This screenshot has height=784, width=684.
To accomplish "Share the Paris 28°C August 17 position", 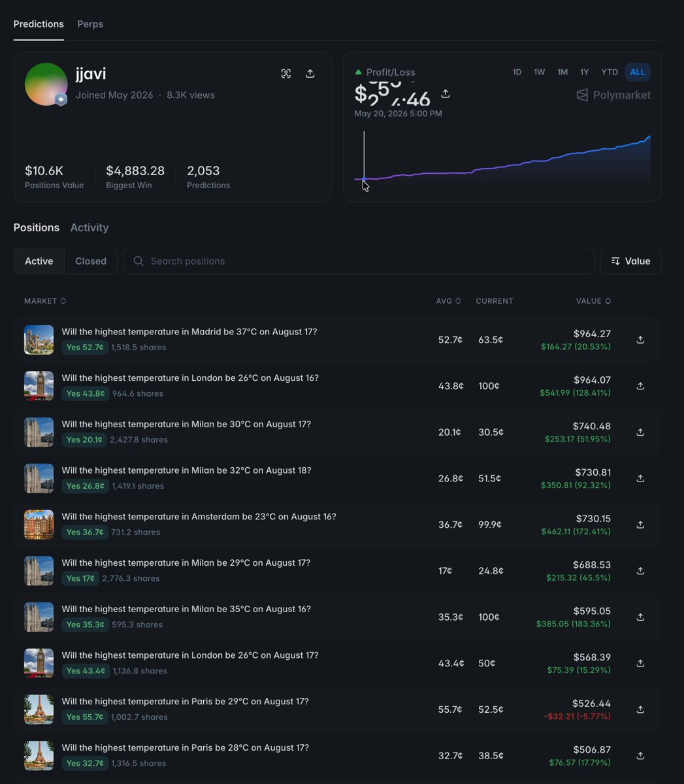I will coord(640,756).
